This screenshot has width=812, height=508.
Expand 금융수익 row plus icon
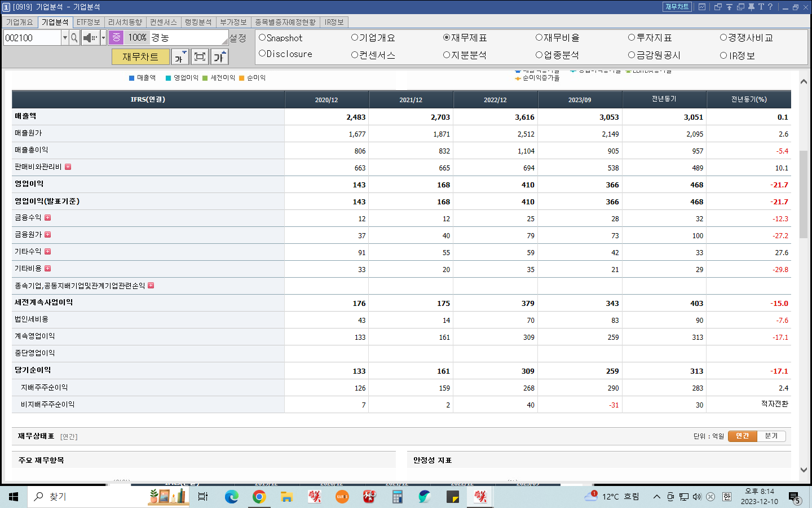[47, 218]
